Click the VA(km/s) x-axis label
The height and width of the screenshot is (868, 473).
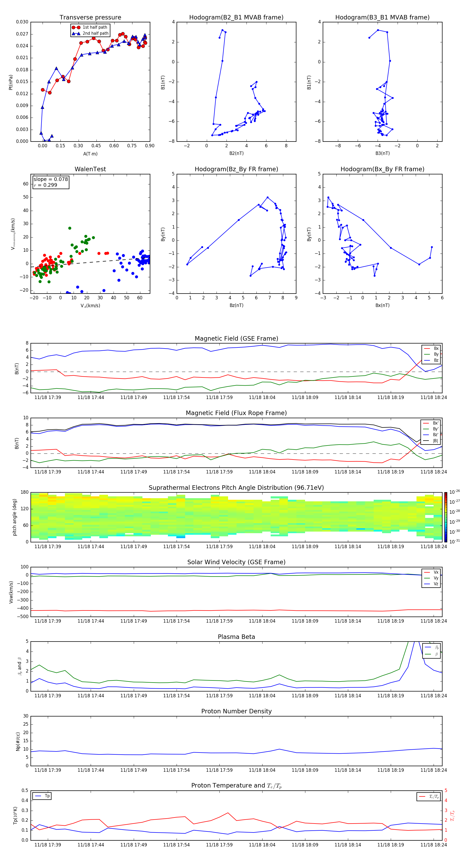pos(90,306)
